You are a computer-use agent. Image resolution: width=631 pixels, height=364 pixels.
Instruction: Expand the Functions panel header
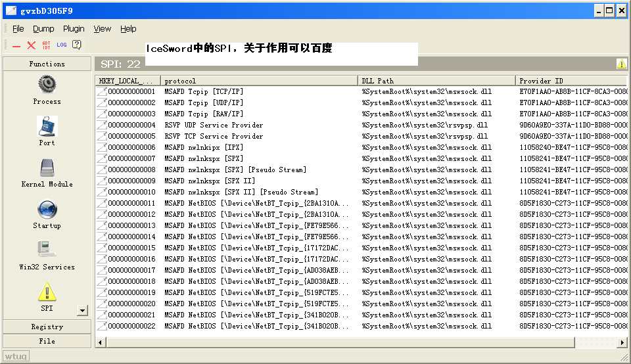[x=47, y=64]
